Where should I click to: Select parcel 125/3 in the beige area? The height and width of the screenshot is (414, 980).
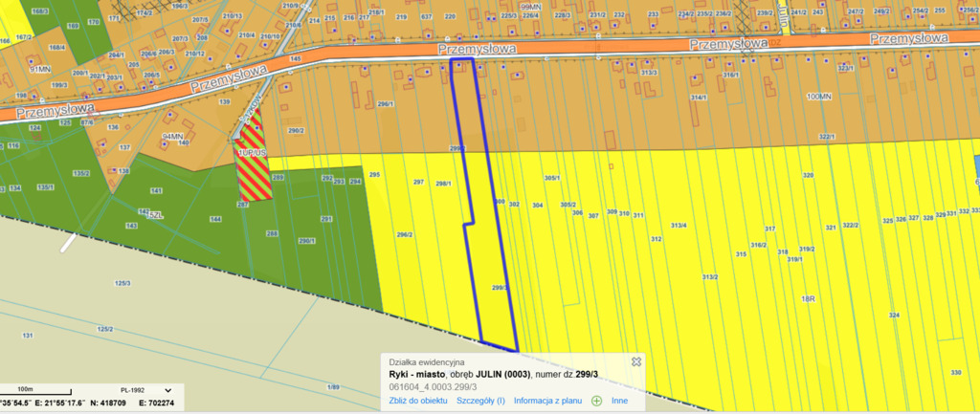pyautogui.click(x=122, y=283)
